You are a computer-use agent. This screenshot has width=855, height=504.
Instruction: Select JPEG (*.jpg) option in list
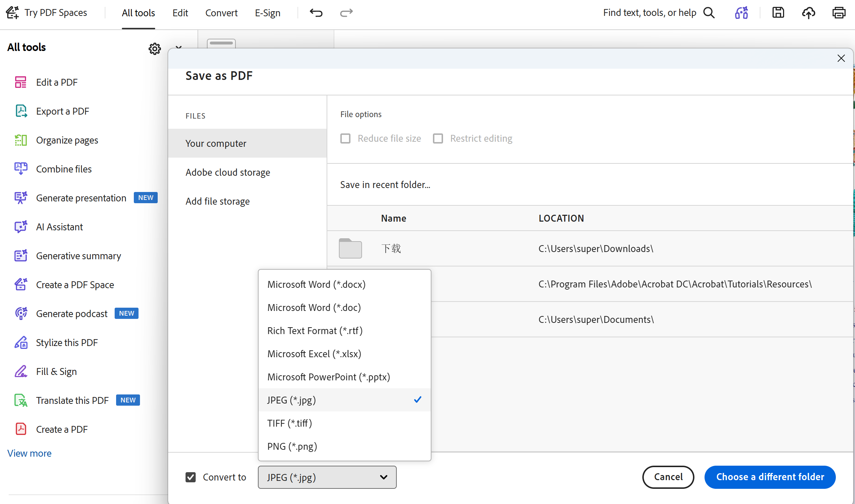pyautogui.click(x=345, y=400)
